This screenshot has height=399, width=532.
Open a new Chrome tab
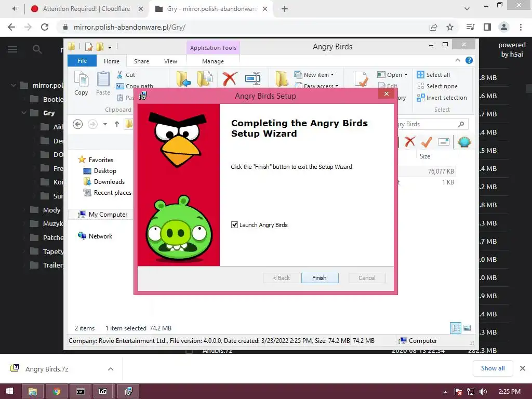tap(285, 9)
